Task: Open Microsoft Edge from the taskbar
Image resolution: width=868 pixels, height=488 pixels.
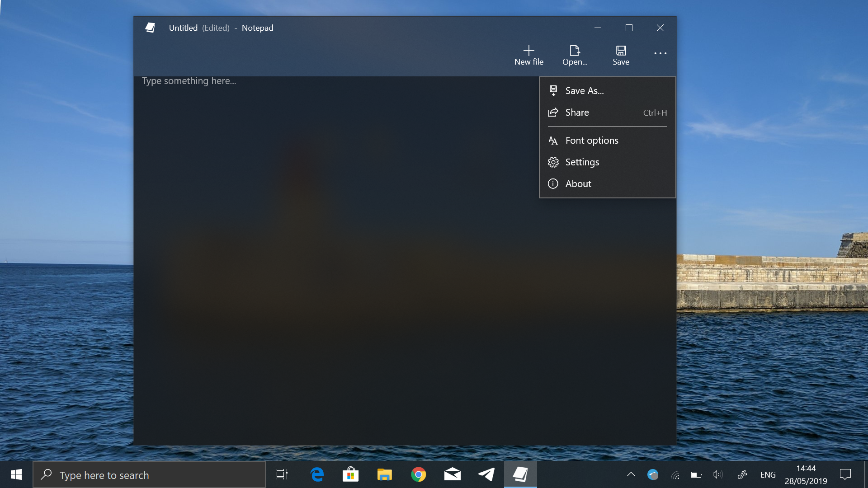Action: pyautogui.click(x=317, y=474)
